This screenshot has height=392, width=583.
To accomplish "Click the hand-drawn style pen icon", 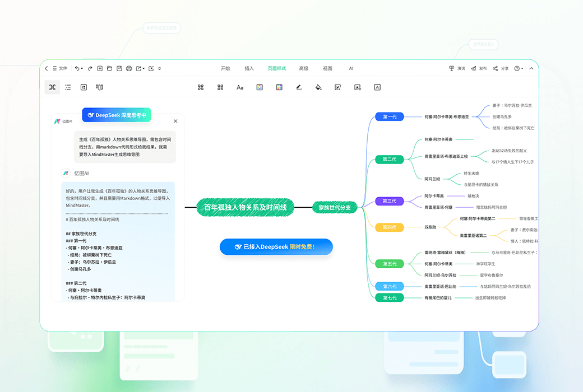I will pyautogui.click(x=299, y=87).
